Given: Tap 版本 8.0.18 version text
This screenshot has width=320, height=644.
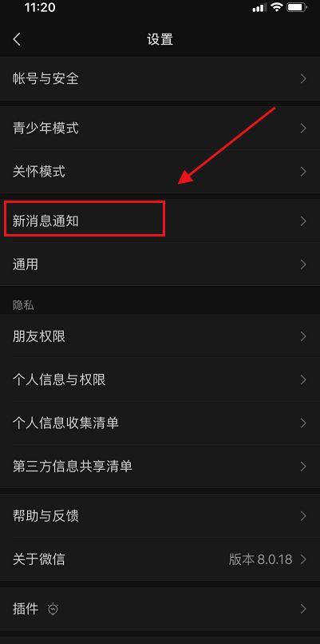Looking at the screenshot, I should [x=260, y=559].
